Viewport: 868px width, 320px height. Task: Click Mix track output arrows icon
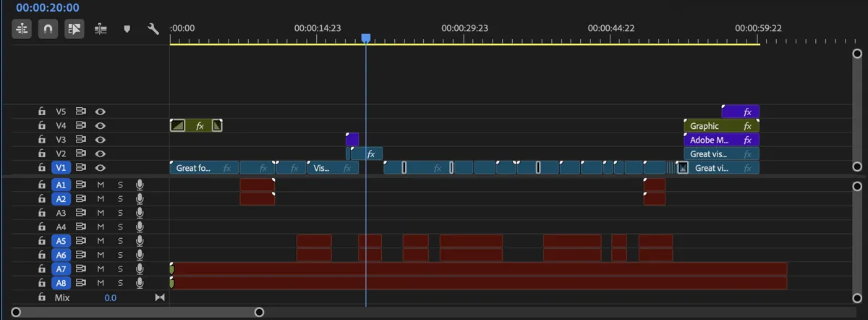160,298
